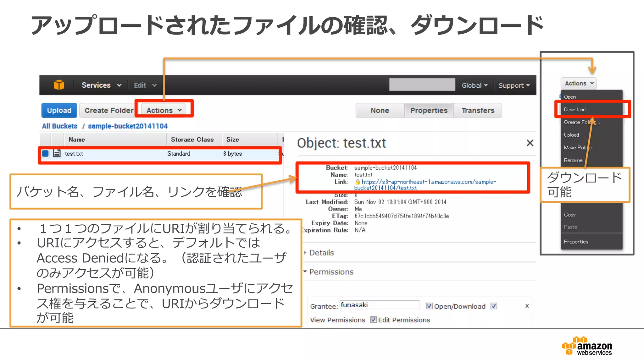
Task: Collapse the Permissions section
Action: point(328,272)
